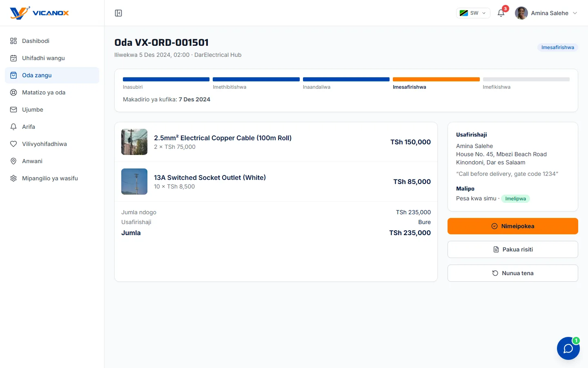Click the Vicanox logo

point(40,13)
